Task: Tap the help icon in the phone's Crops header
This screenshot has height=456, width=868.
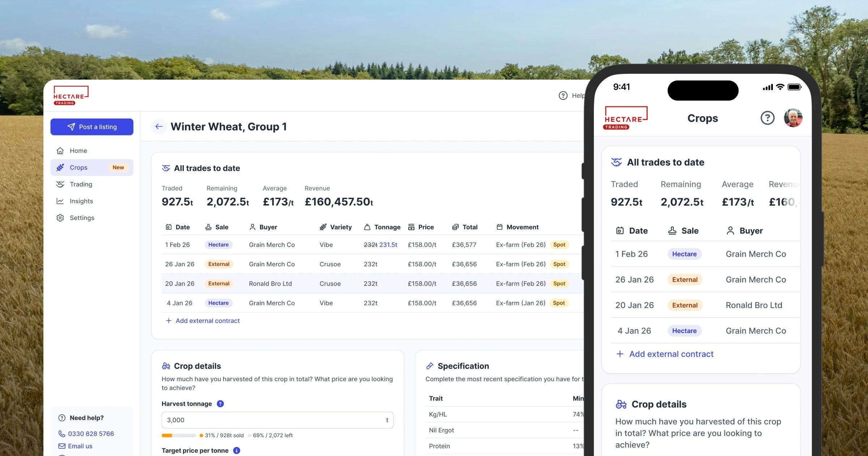Action: pos(767,118)
